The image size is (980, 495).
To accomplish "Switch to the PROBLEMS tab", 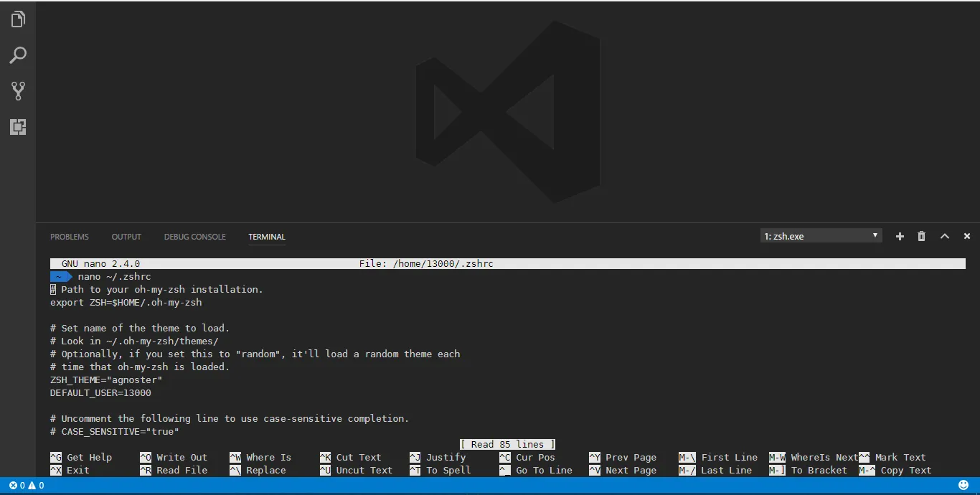I will [70, 237].
